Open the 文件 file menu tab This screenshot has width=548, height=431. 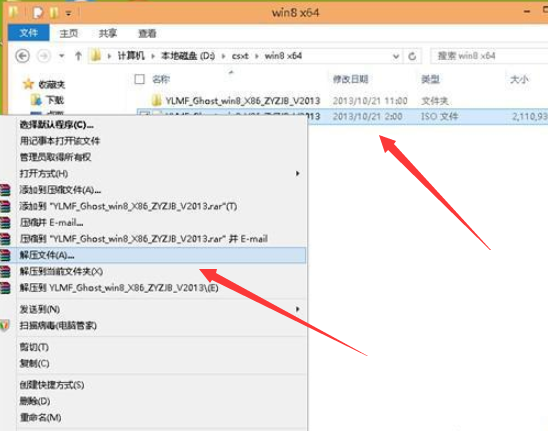pyautogui.click(x=29, y=33)
